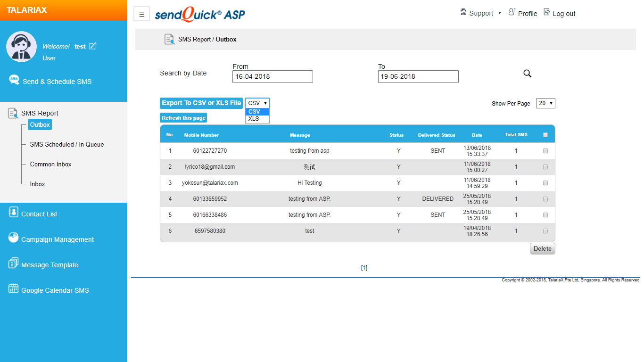Click the Mobile Number column header
Viewport: 644px width, 362px height.
coord(201,135)
